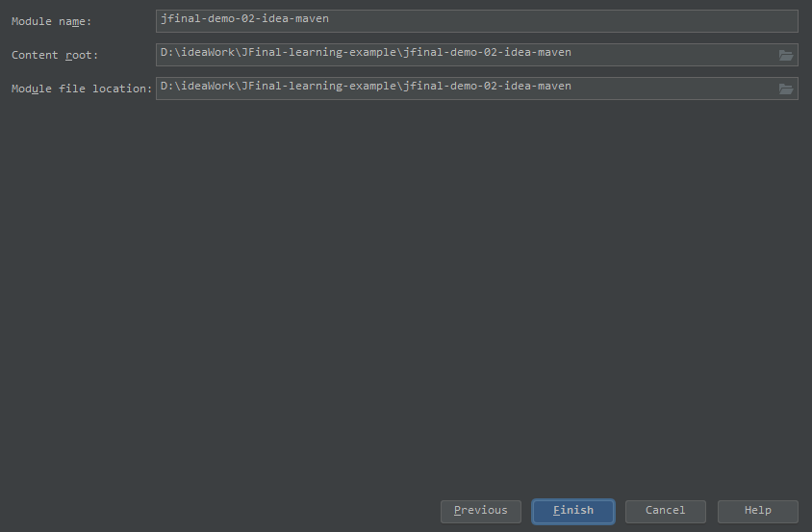This screenshot has width=812, height=532.
Task: Click the 'Module name:' label
Action: pos(51,22)
